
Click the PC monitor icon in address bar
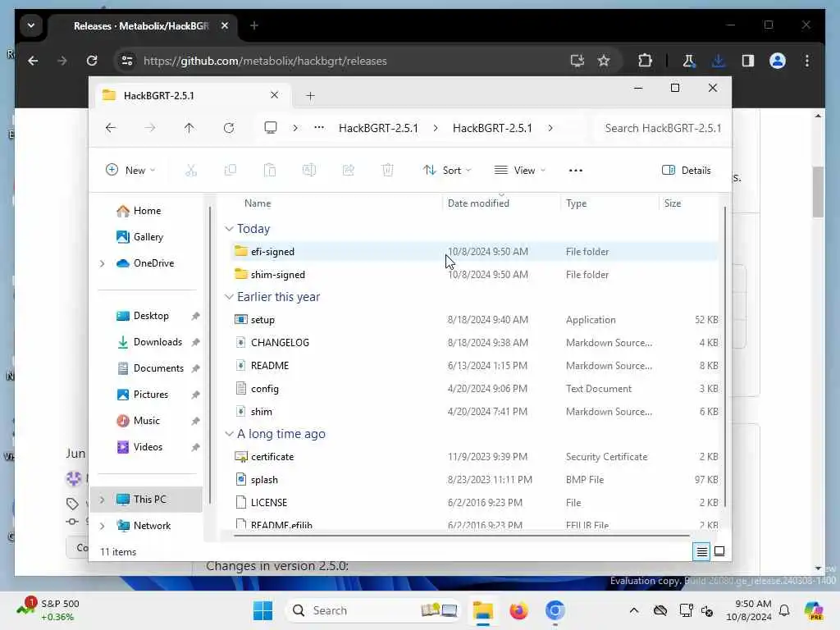tap(271, 127)
